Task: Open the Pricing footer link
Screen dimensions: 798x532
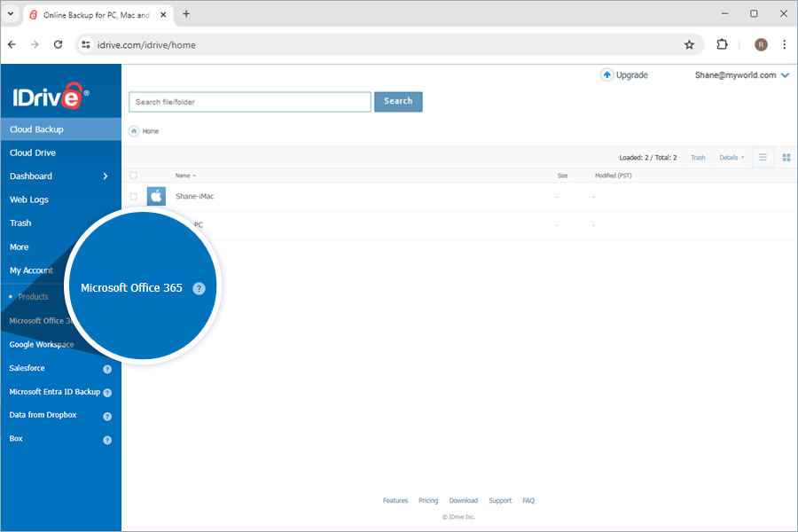Action: click(x=428, y=500)
